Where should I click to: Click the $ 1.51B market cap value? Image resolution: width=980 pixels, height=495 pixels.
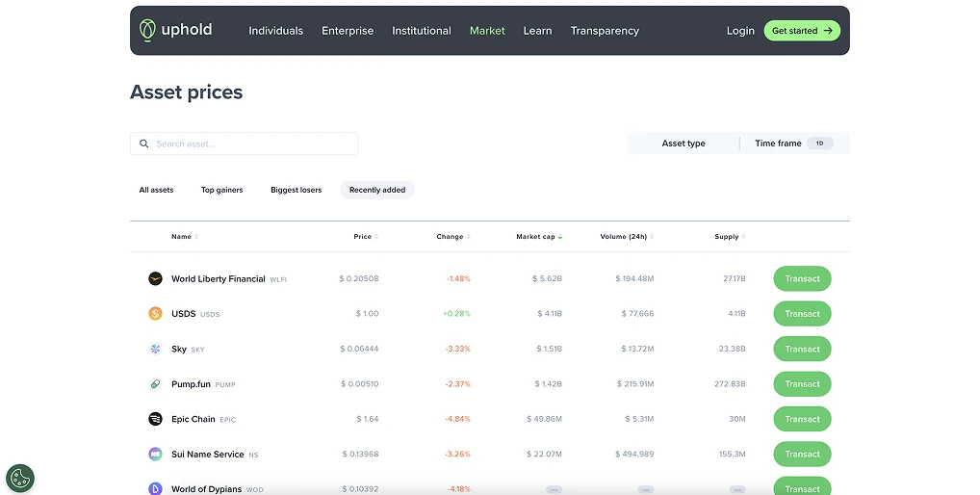point(550,349)
